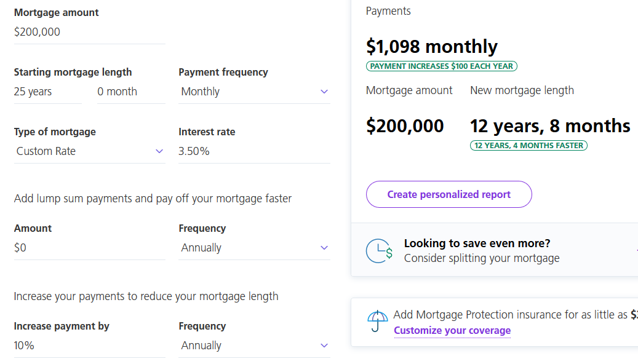Expand the Custom Rate mortgage type dropdown

pyautogui.click(x=89, y=152)
